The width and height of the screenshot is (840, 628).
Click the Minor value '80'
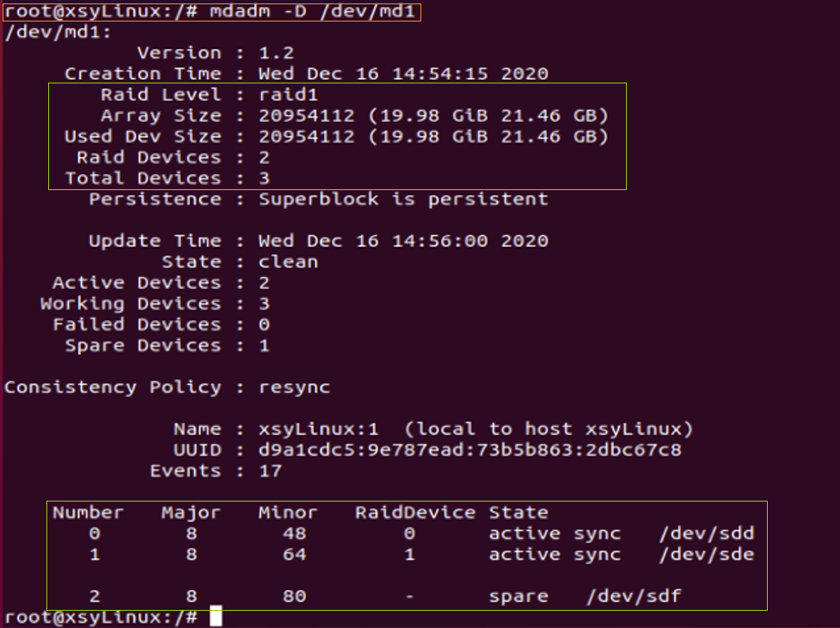(x=294, y=596)
